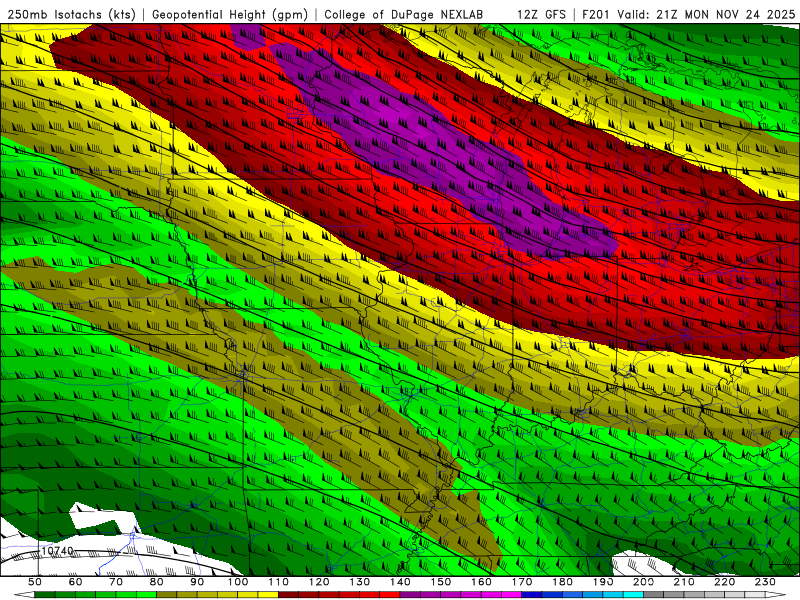Click the 180 value on the color scale
The width and height of the screenshot is (800, 600).
pos(562,582)
